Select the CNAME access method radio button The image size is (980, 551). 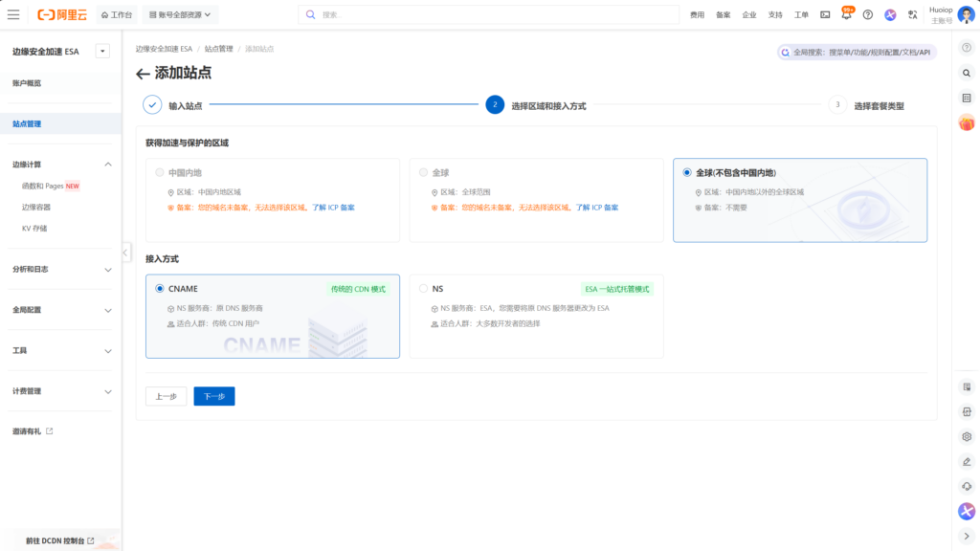[160, 288]
